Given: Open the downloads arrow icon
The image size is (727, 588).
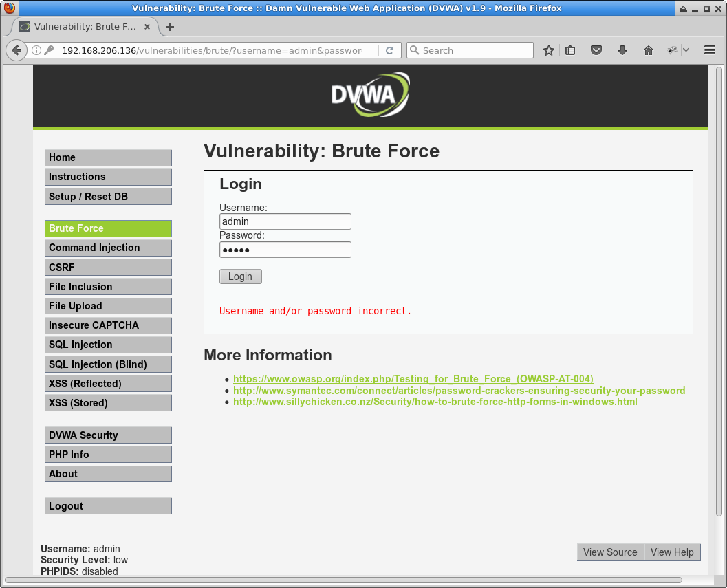Looking at the screenshot, I should (x=622, y=50).
